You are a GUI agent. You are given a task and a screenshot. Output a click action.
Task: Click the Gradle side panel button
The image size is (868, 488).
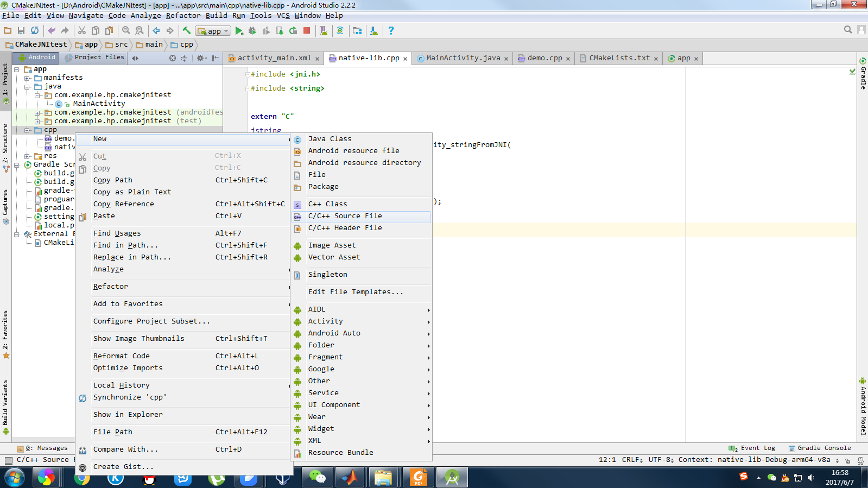tap(863, 73)
